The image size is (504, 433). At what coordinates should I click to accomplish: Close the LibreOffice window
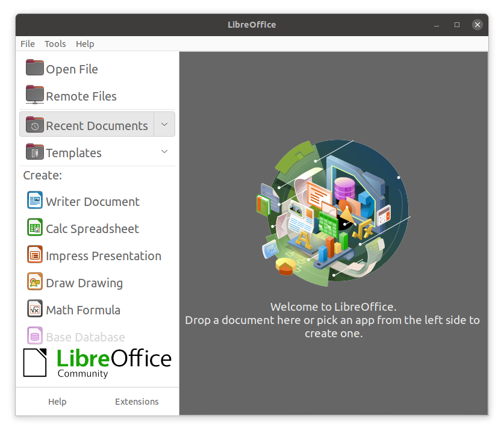[x=478, y=25]
